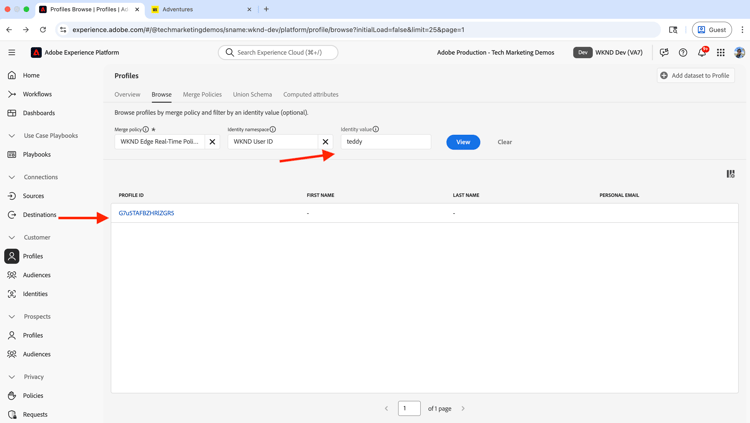Open the WKND Dev sandbox switcher

click(x=608, y=53)
